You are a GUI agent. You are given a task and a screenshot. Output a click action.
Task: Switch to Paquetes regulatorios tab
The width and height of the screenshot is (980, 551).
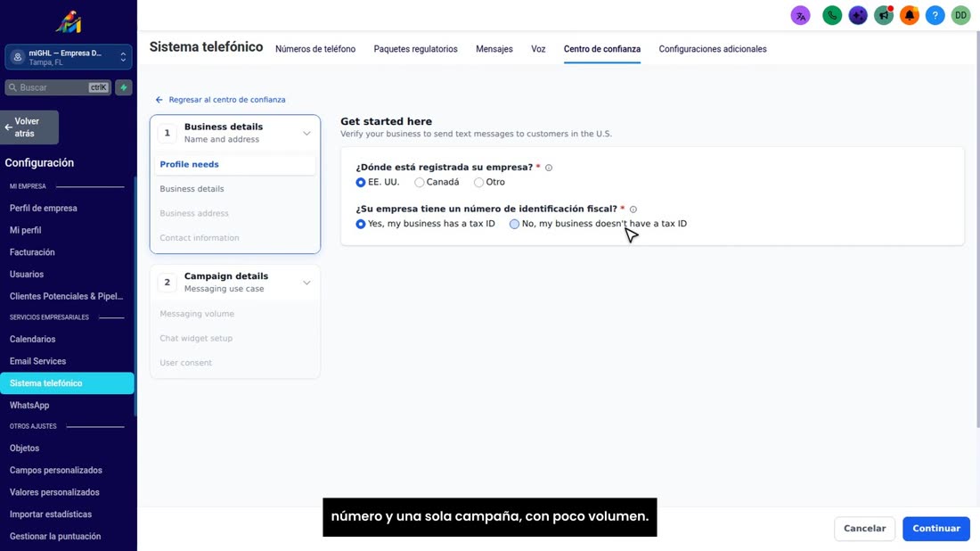click(x=416, y=49)
